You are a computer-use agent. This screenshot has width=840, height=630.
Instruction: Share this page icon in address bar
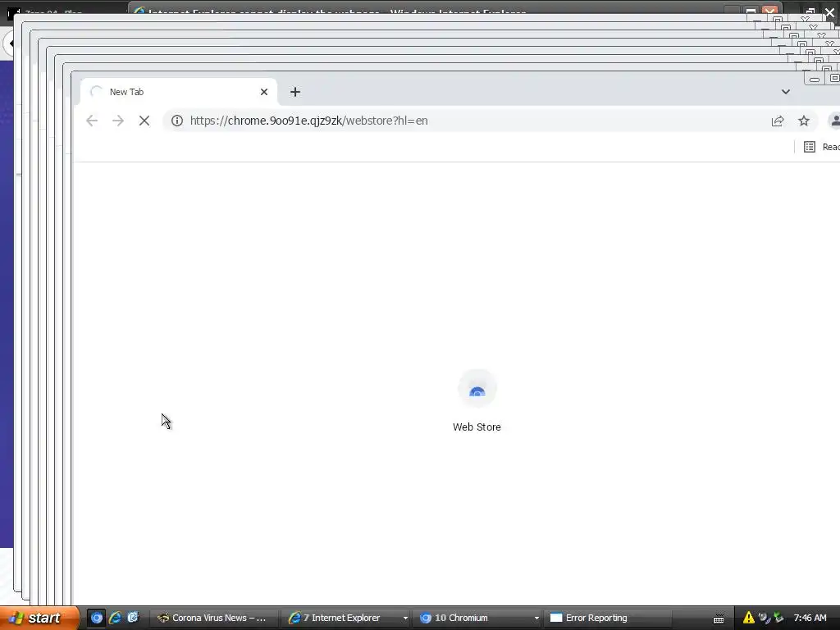(778, 121)
